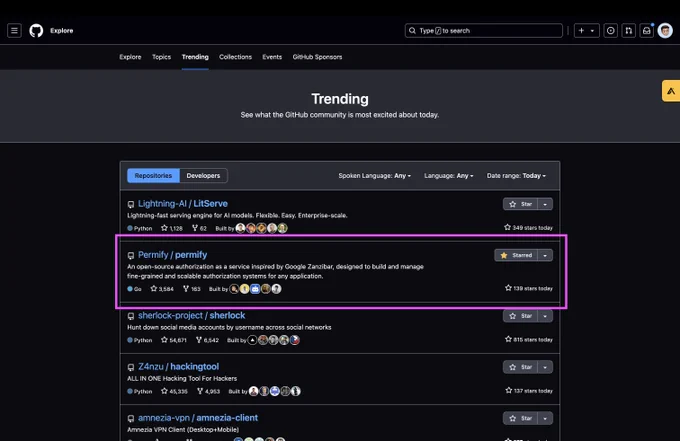Viewport: 680px width, 441px height.
Task: Open the Spoken Language: Any dropdown
Action: (375, 176)
